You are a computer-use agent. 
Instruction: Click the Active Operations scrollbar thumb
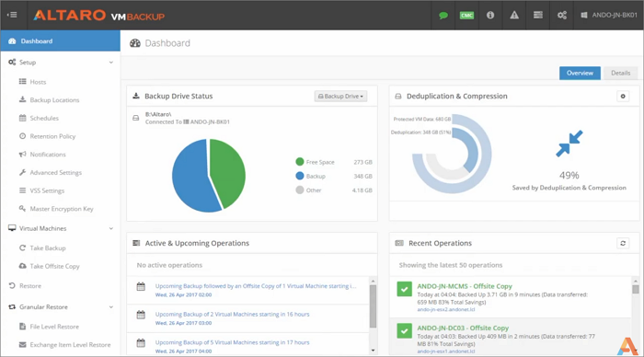(373, 306)
